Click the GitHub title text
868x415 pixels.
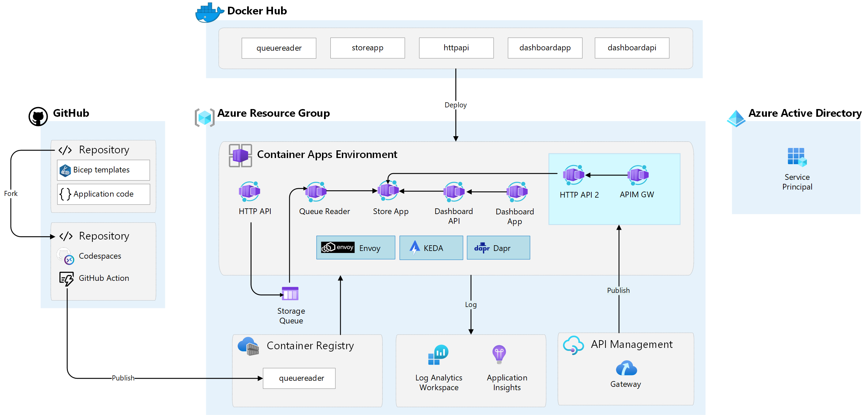[x=71, y=113]
